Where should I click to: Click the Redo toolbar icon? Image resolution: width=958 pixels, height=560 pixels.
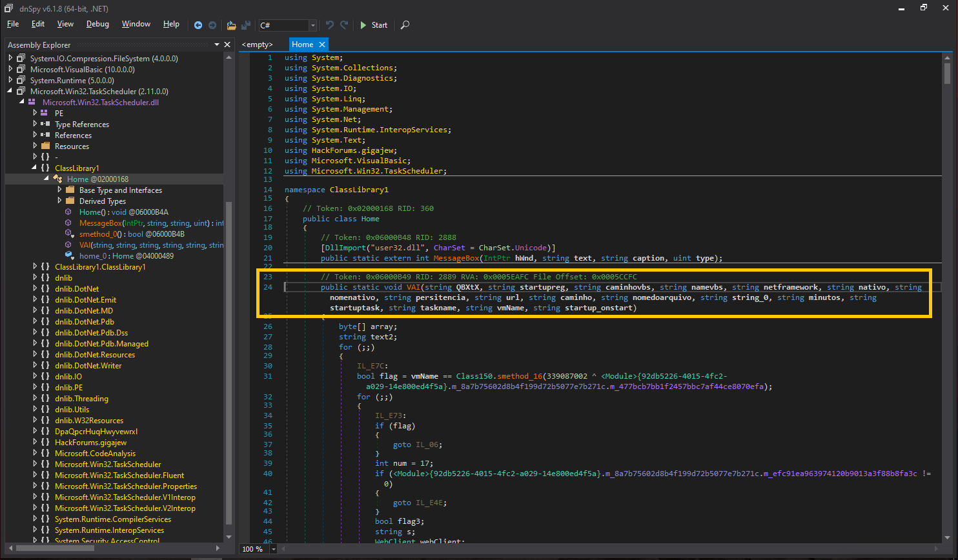(345, 25)
